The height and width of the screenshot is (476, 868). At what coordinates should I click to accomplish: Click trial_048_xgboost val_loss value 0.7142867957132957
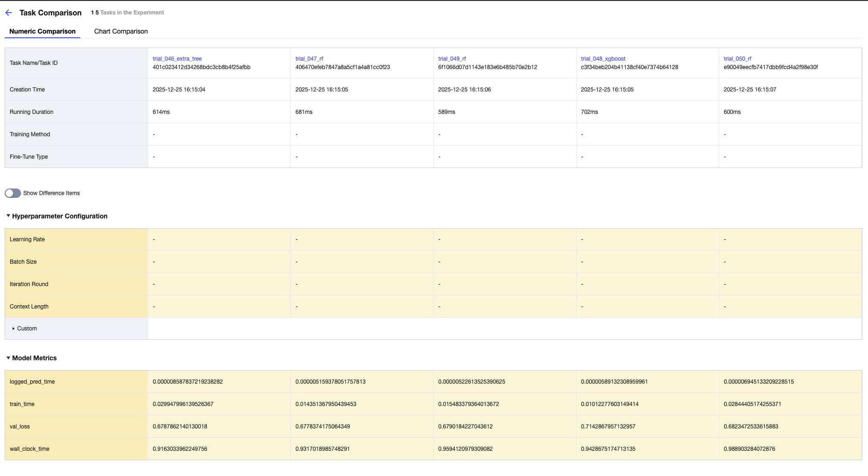(608, 427)
